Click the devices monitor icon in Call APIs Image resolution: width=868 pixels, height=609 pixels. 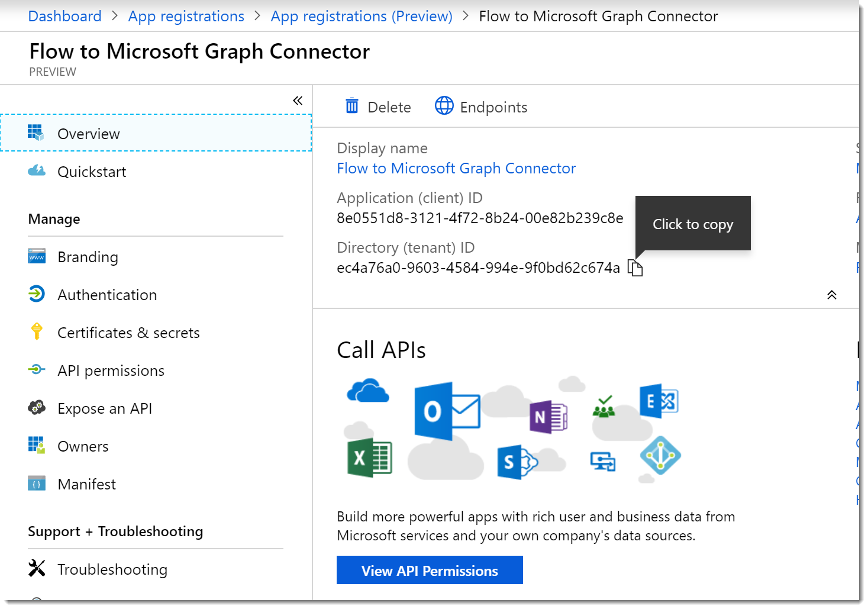tap(603, 461)
